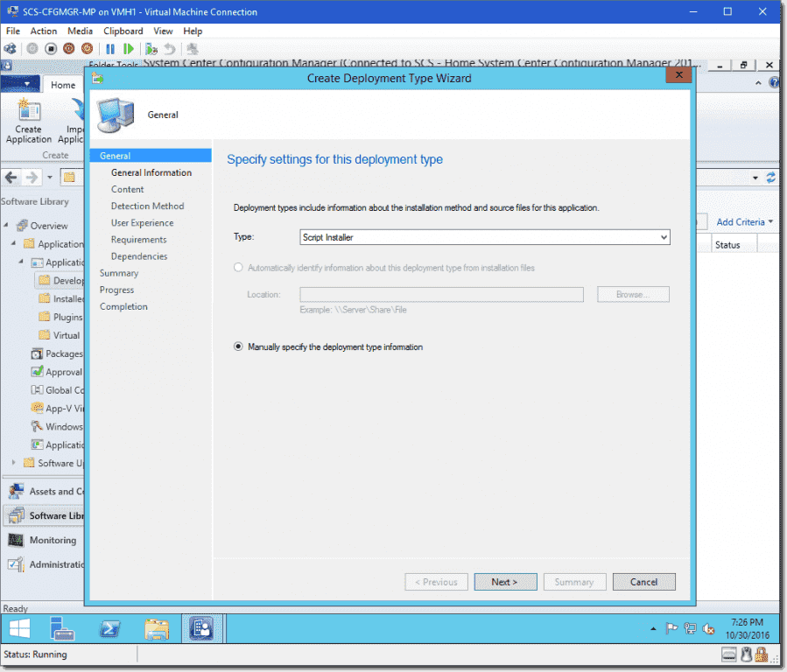Click Next to continue the wizard

[505, 581]
